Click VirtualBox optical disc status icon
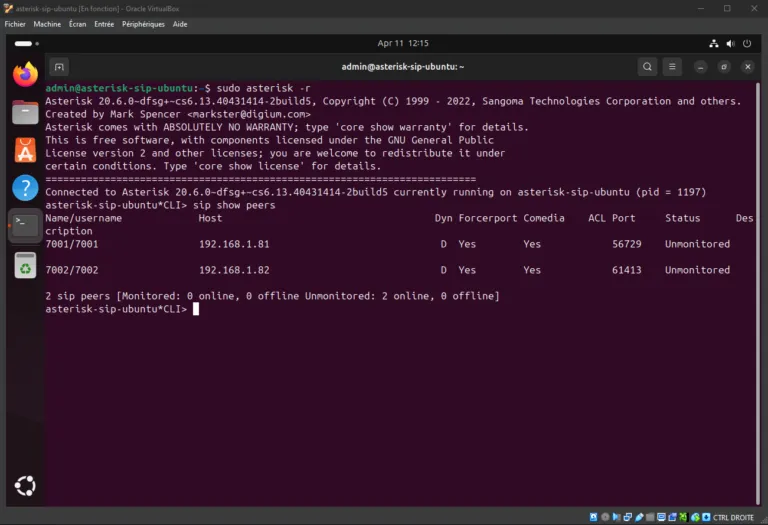Image resolution: width=768 pixels, height=525 pixels. [605, 517]
